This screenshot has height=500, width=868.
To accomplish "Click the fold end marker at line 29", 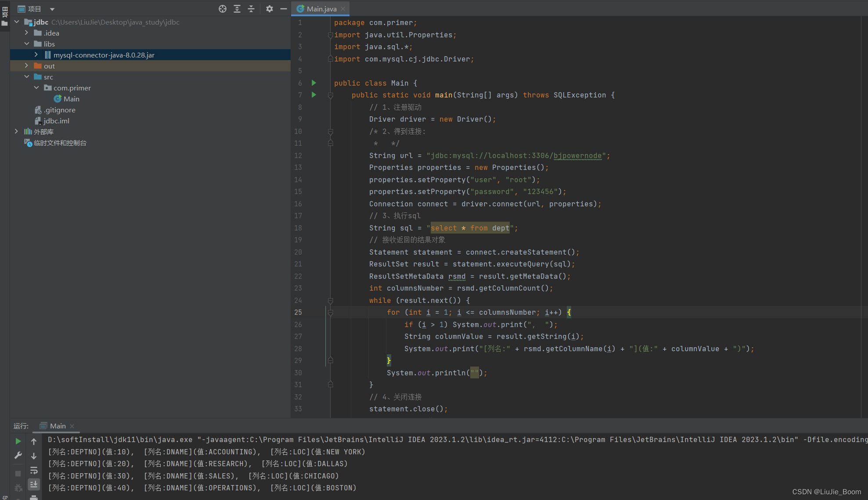I will [x=330, y=360].
